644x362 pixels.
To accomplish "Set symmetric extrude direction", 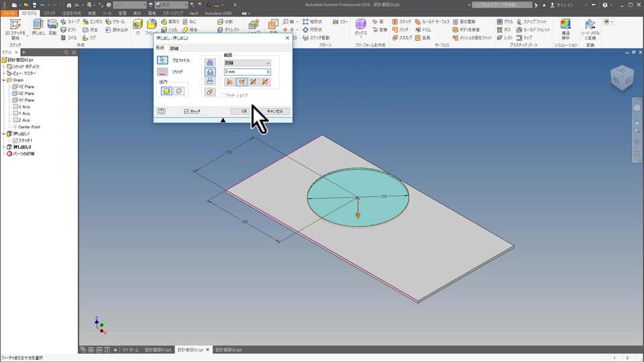I will pyautogui.click(x=254, y=82).
